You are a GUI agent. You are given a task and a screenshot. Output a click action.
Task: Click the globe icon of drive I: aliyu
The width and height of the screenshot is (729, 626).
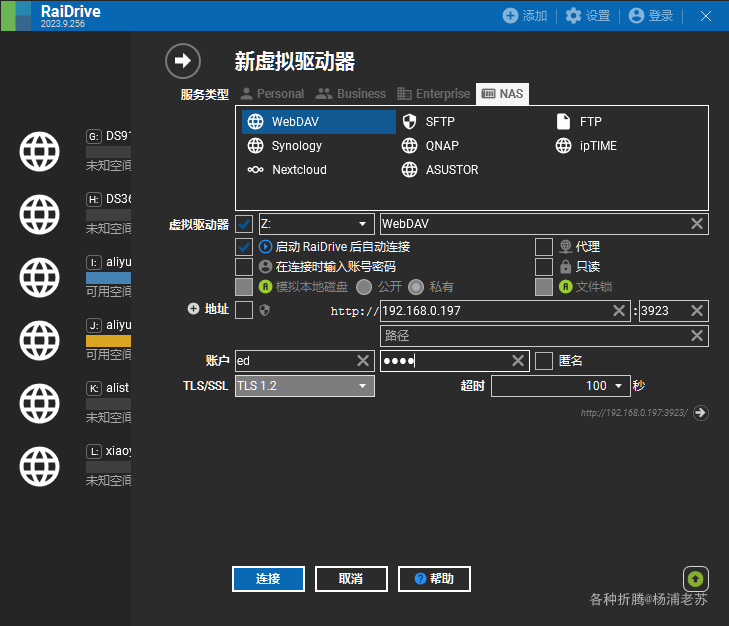40,278
